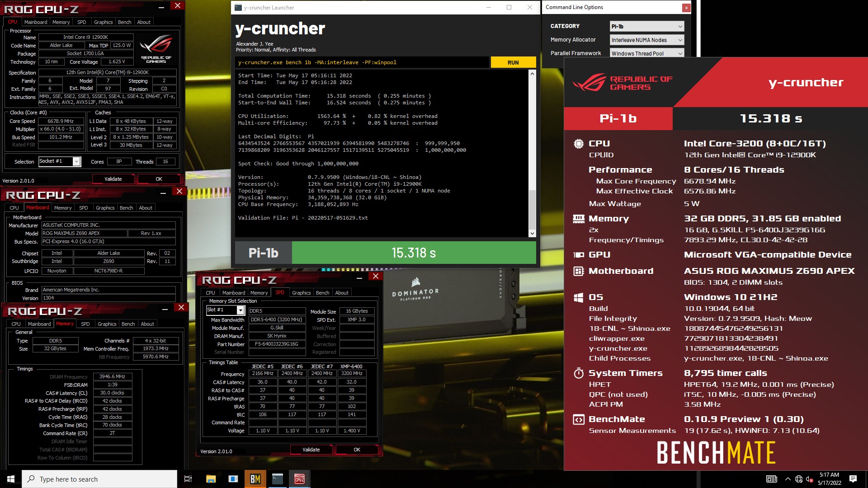Click the System Timers stopwatch icon
Viewport: 868px width, 488px height.
(x=578, y=373)
